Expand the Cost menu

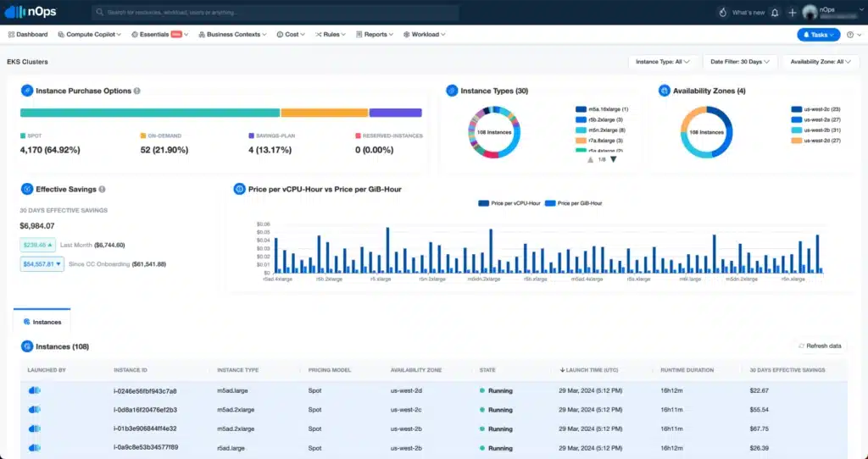click(291, 34)
